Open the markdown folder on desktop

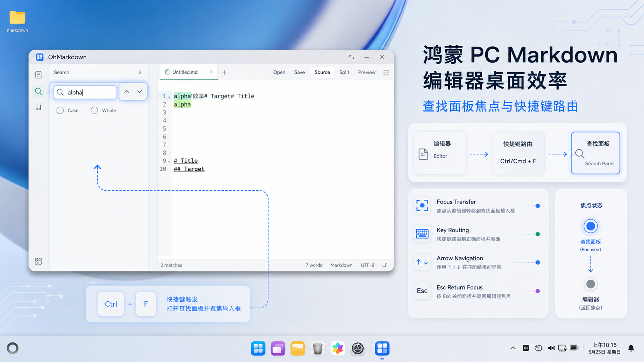[x=17, y=21]
